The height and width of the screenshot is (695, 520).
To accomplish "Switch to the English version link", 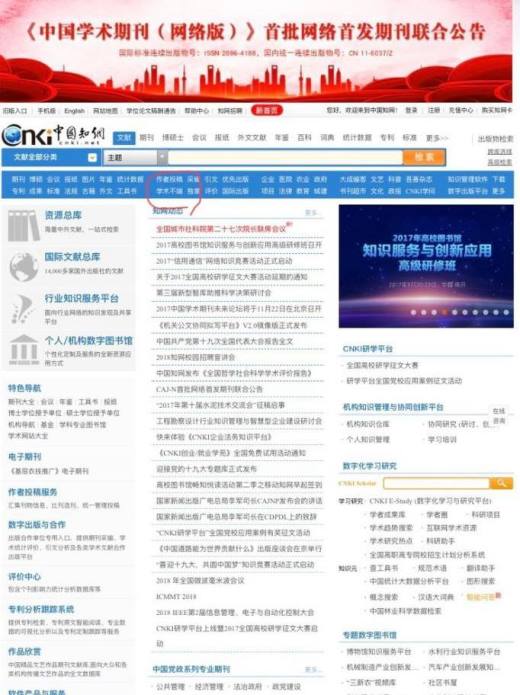I will [74, 111].
